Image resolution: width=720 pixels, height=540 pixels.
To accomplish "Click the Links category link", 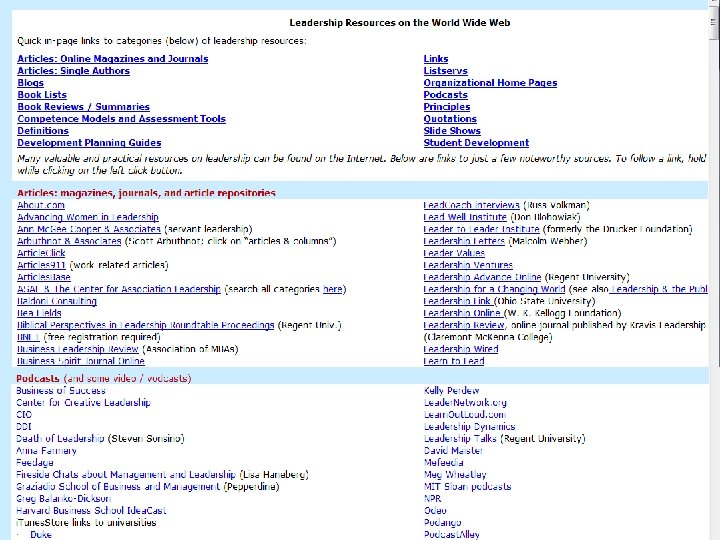I will coord(436,59).
